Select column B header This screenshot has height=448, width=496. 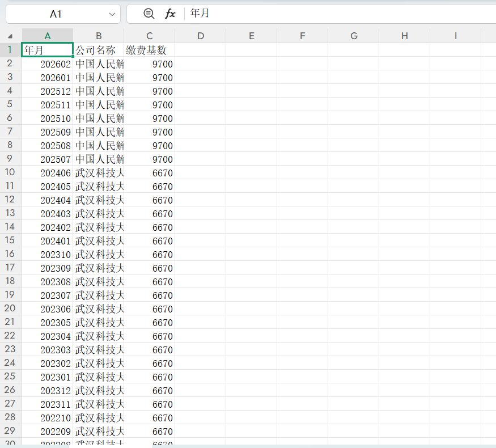(99, 36)
